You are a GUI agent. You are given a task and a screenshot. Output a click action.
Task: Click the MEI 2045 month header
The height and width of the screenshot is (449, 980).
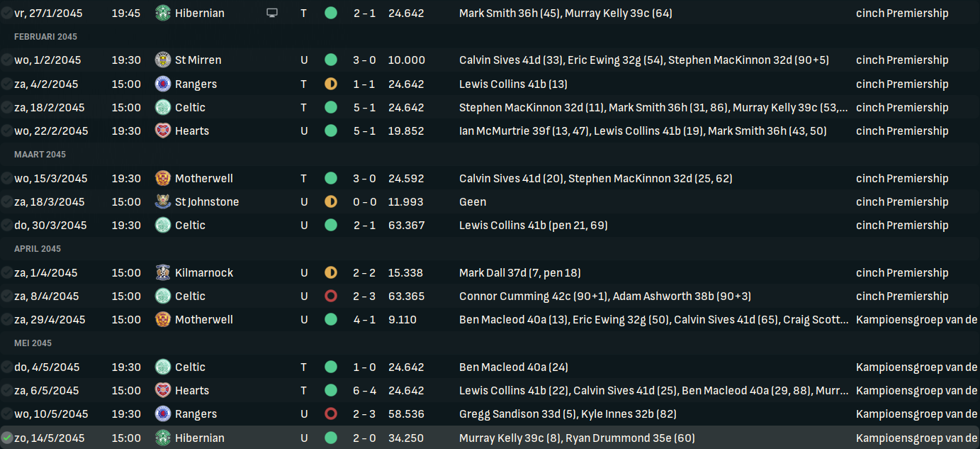point(33,343)
